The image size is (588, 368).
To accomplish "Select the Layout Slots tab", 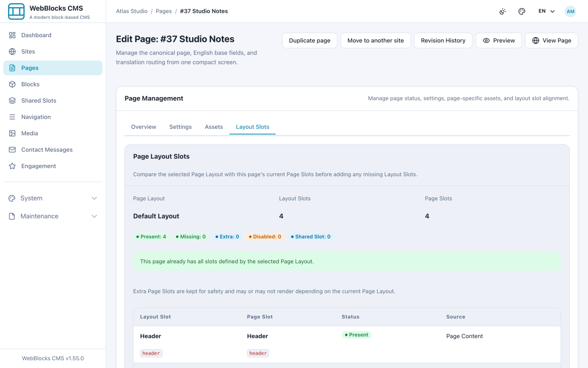I will click(253, 127).
